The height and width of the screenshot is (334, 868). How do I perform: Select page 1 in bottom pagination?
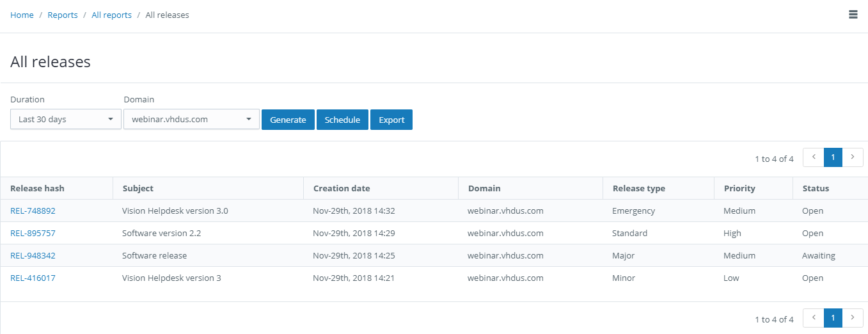833,318
